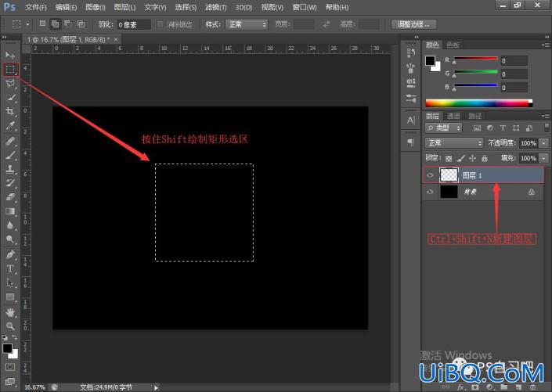Screen dimensions: 552x392
Task: Switch to the 路径 tab
Action: (475, 116)
